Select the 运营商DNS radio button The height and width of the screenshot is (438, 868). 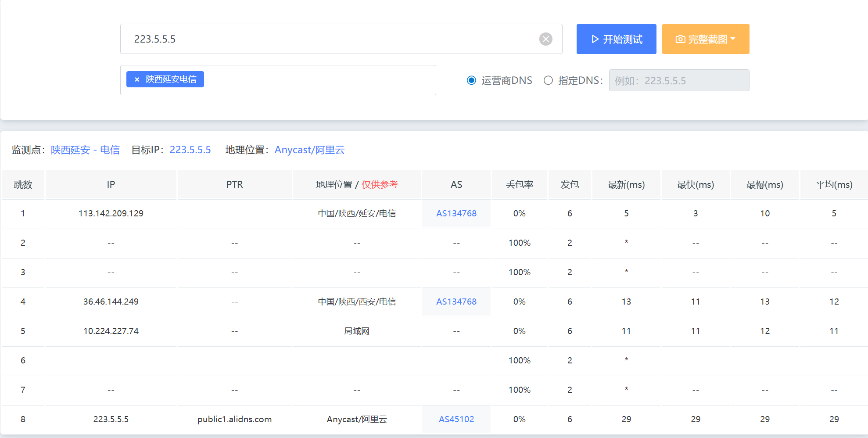471,80
